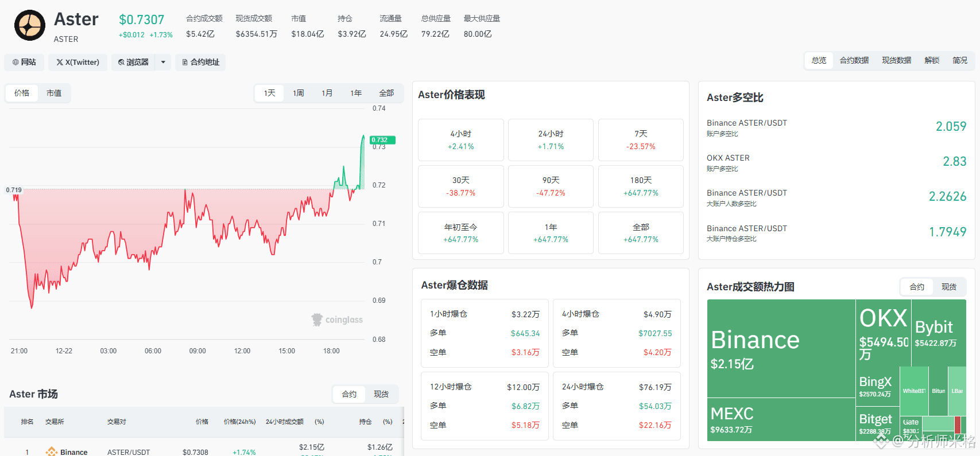Click ASTER/USDT pair in market table

pos(129,452)
